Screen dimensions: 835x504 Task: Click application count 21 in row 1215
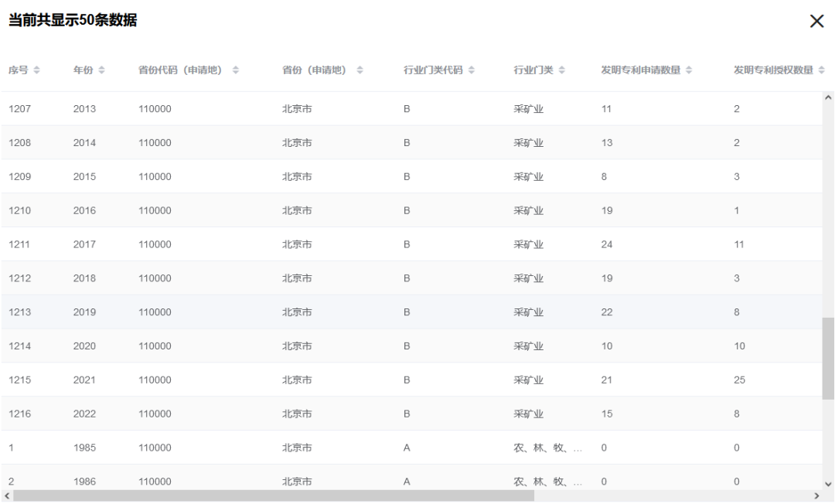[607, 380]
